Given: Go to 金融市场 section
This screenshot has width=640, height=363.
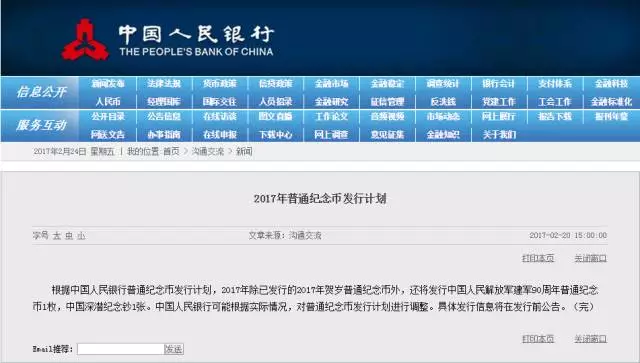Looking at the screenshot, I should (331, 84).
